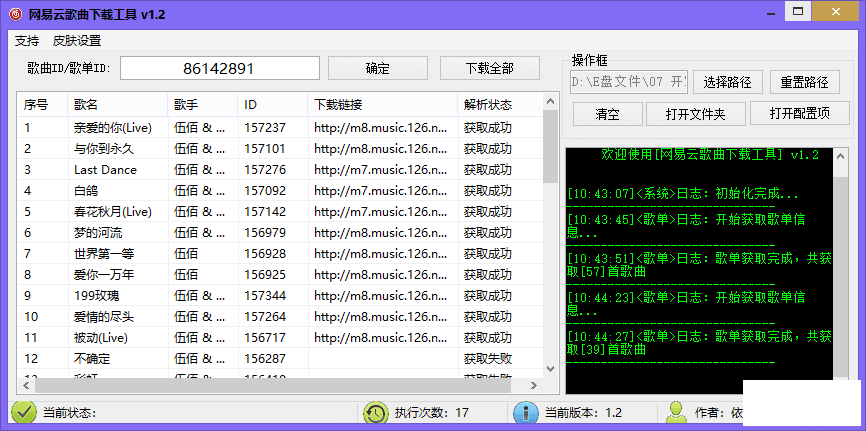Screen dimensions: 866x431
Task: Maximize the download tool window
Action: click(x=798, y=11)
